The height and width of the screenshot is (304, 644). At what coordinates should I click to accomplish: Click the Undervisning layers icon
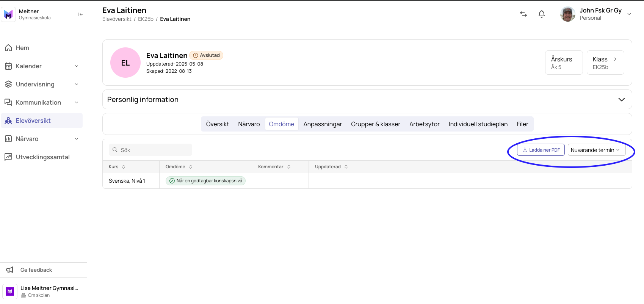tap(8, 84)
